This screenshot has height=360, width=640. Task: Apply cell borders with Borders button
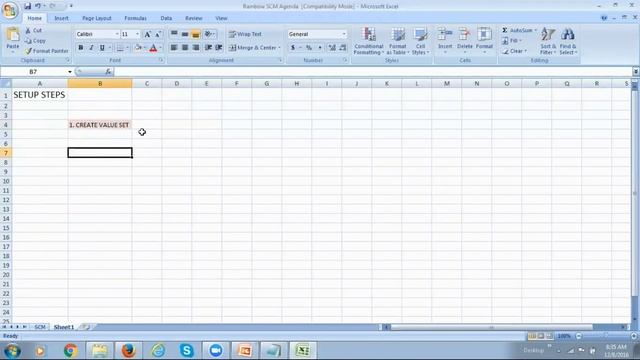[x=120, y=48]
